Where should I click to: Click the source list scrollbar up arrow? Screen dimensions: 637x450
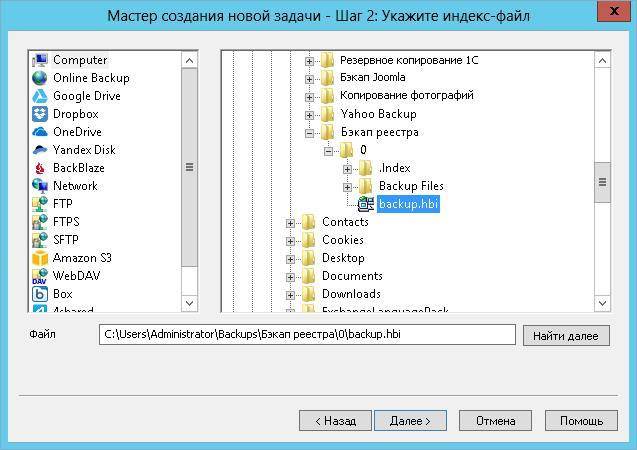point(189,61)
